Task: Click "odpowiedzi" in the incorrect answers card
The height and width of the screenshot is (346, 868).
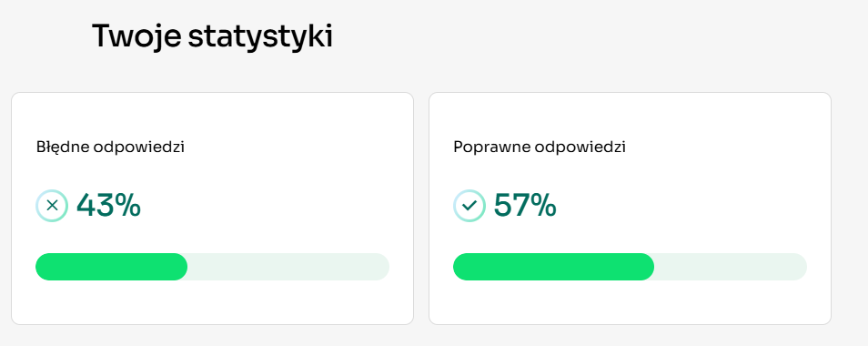Action: 139,148
